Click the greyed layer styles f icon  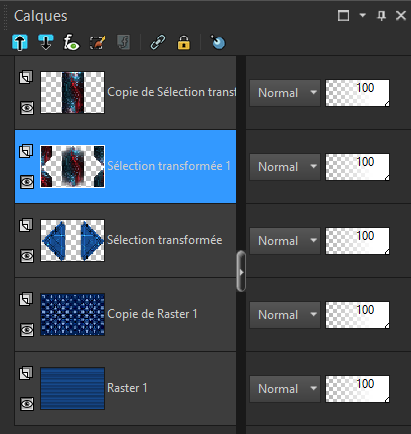click(x=123, y=43)
